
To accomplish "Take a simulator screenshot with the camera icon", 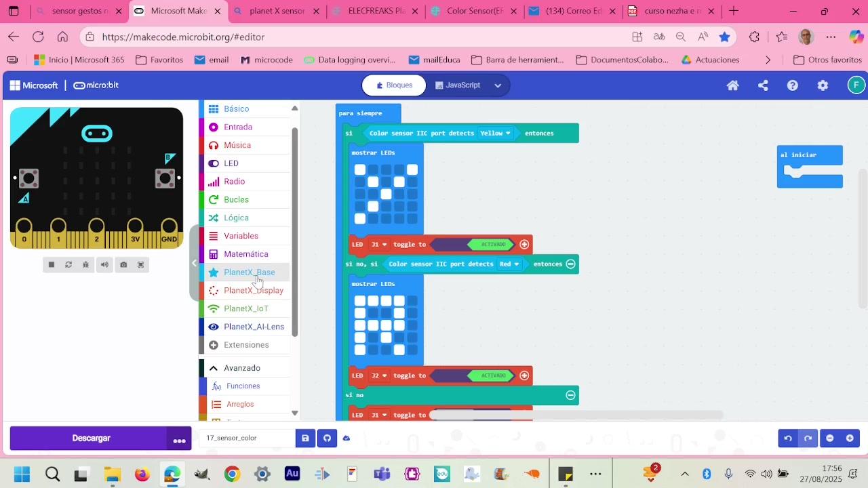I will coord(123,264).
